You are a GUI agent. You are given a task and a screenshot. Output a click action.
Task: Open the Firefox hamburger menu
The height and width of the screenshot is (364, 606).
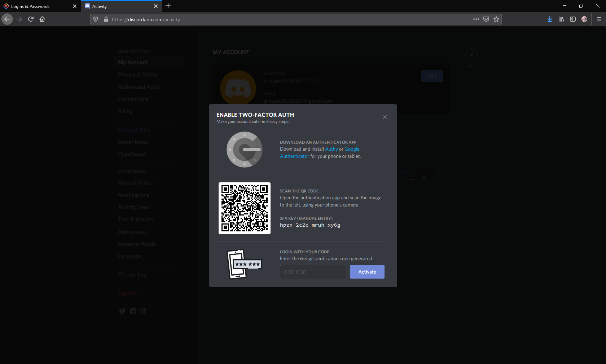pos(599,19)
